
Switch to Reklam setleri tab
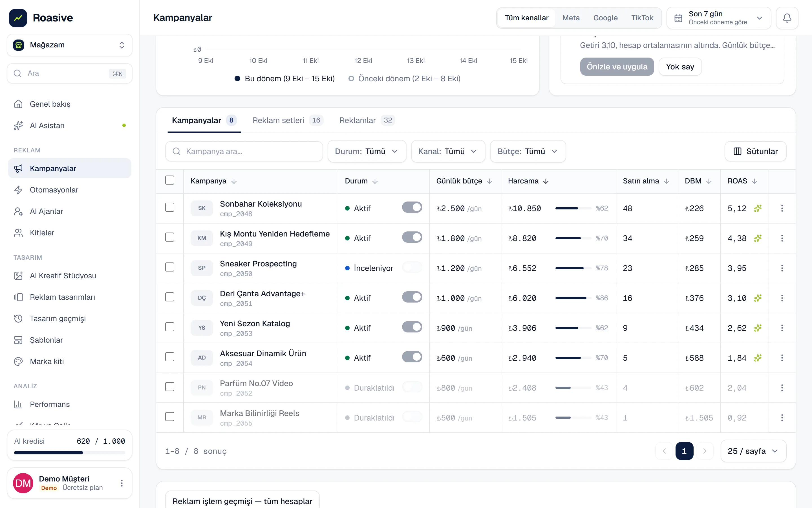point(288,120)
